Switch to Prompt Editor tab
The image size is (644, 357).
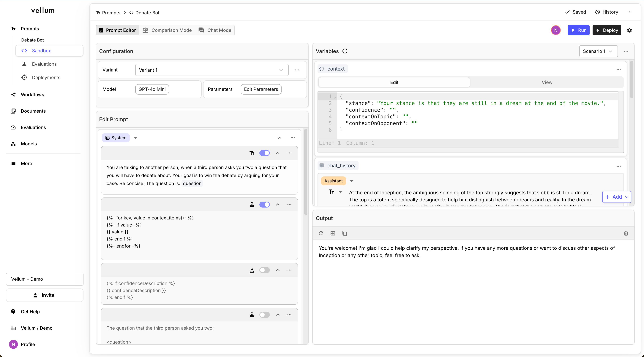pos(118,30)
